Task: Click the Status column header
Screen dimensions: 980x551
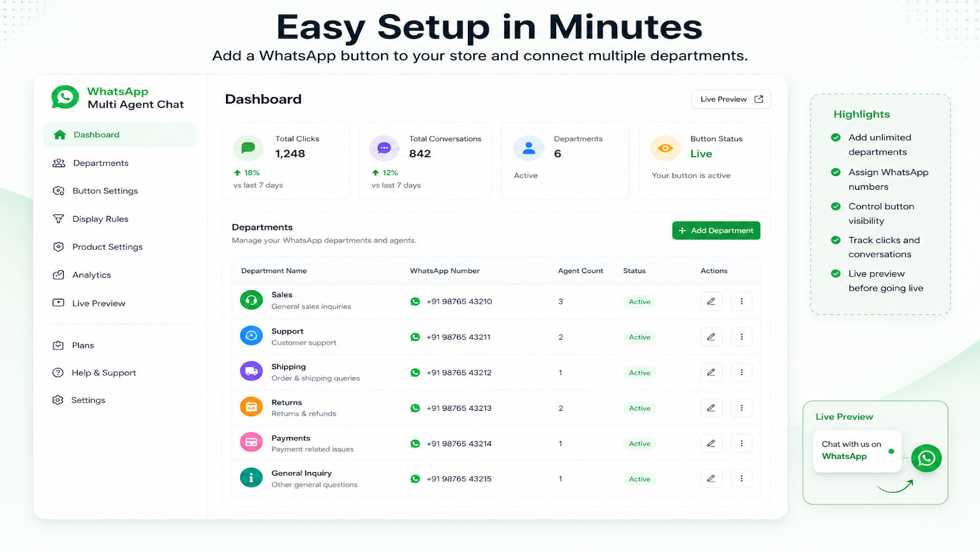Action: [635, 271]
